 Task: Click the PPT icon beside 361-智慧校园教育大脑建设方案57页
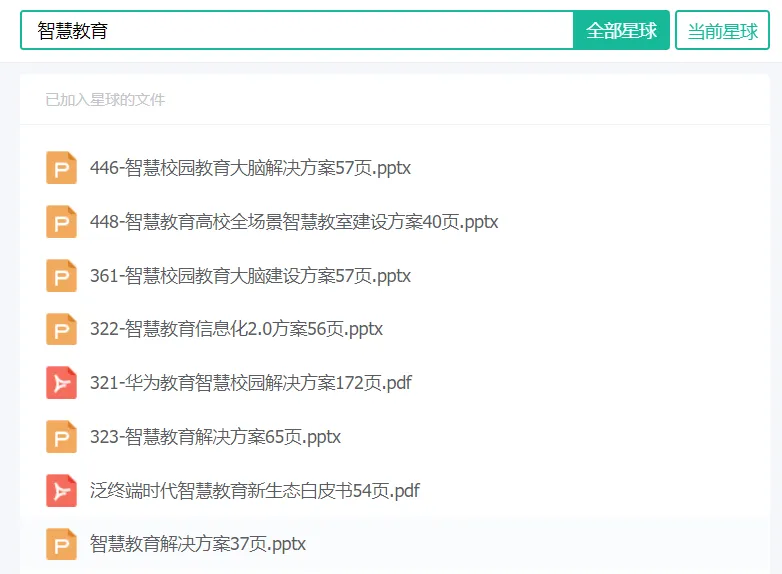pos(61,275)
